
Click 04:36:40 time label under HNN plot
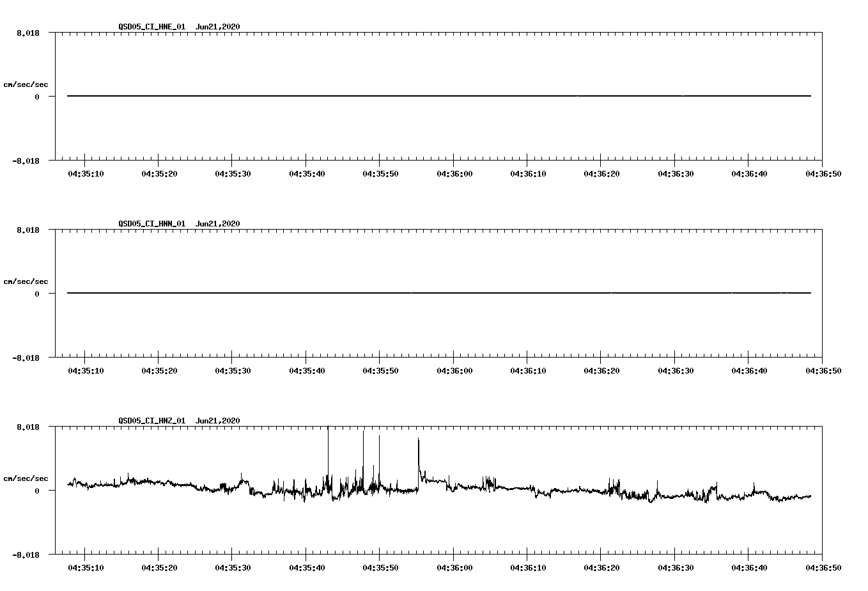pos(749,371)
